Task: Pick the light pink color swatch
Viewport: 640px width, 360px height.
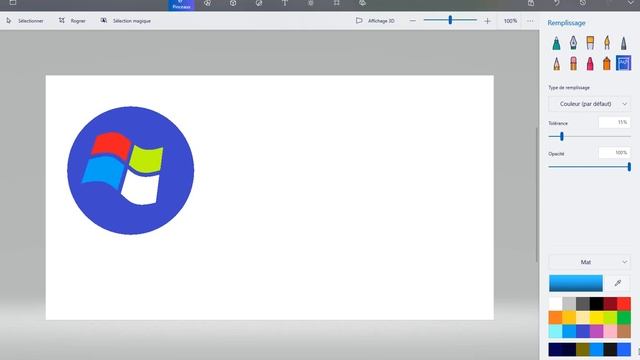Action: (610, 331)
